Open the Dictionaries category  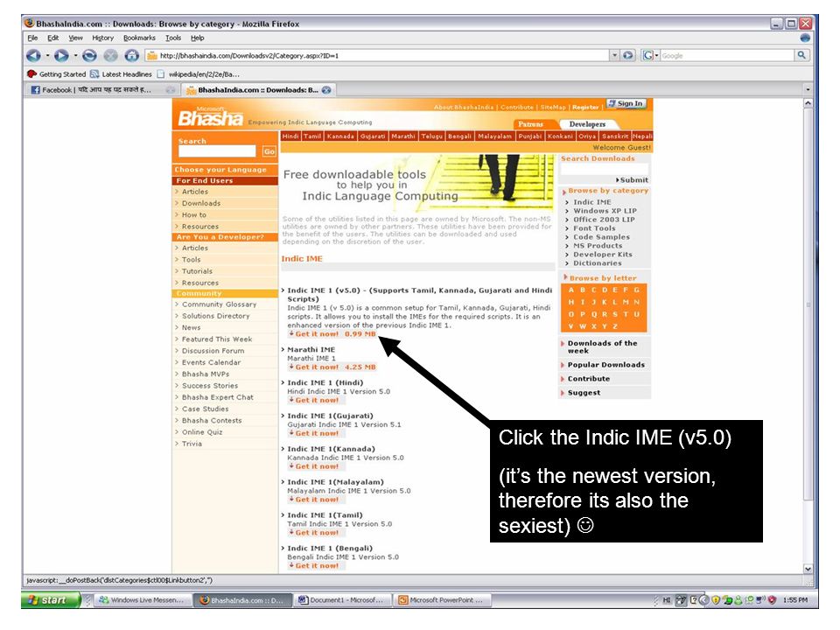click(598, 263)
